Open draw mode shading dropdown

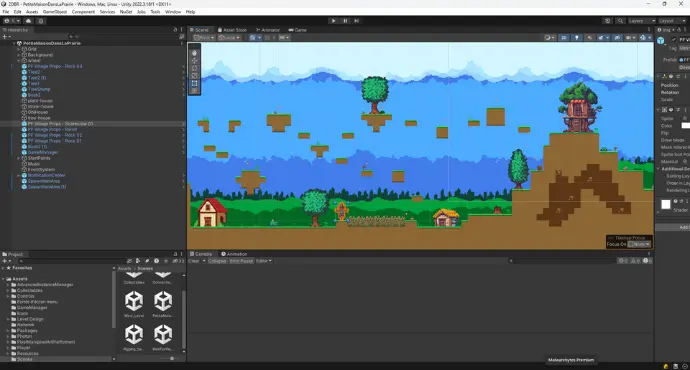click(x=549, y=38)
